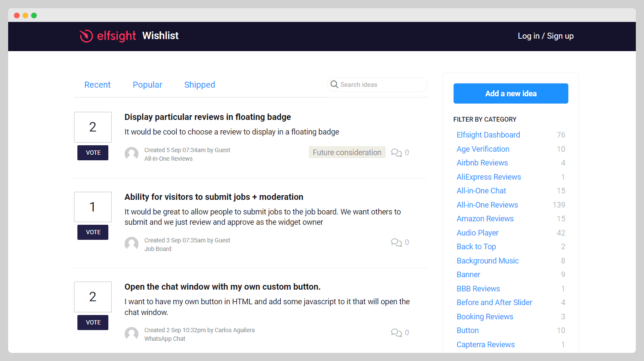Filter by Background Music category
This screenshot has height=361, width=644.
(x=488, y=261)
